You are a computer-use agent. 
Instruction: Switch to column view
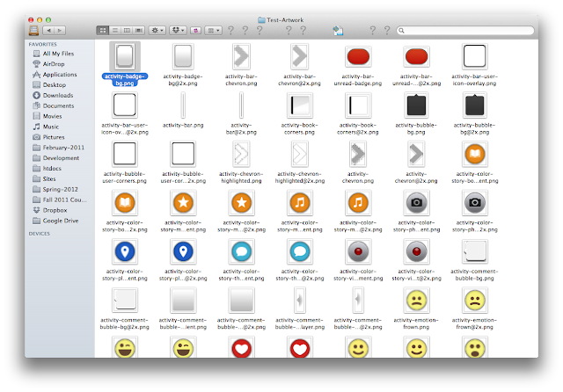127,31
